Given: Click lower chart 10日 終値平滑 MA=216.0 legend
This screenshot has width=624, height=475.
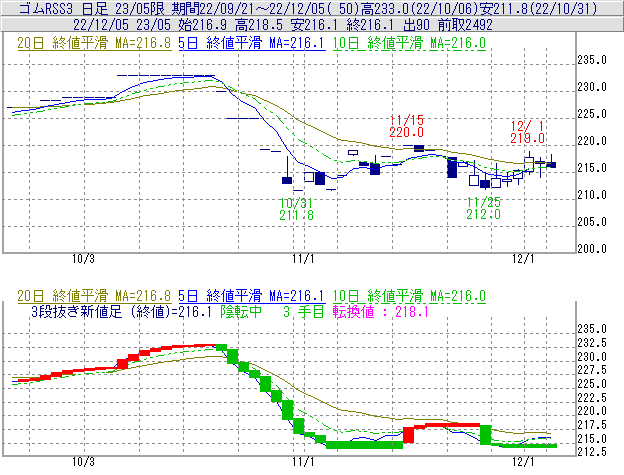Looking at the screenshot, I should 409,296.
